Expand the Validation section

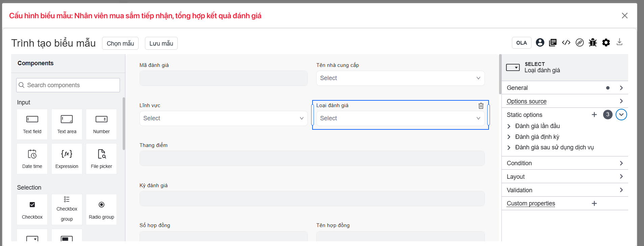pos(564,190)
